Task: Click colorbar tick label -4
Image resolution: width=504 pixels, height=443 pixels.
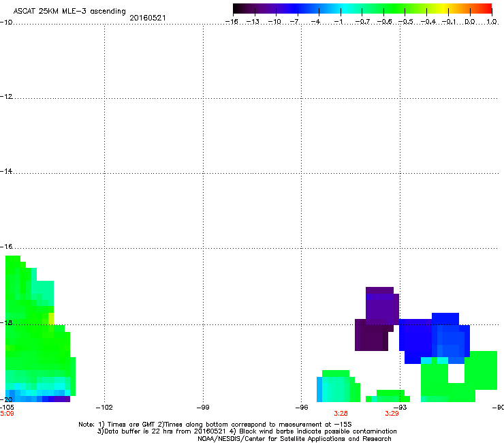Action: pyautogui.click(x=315, y=22)
